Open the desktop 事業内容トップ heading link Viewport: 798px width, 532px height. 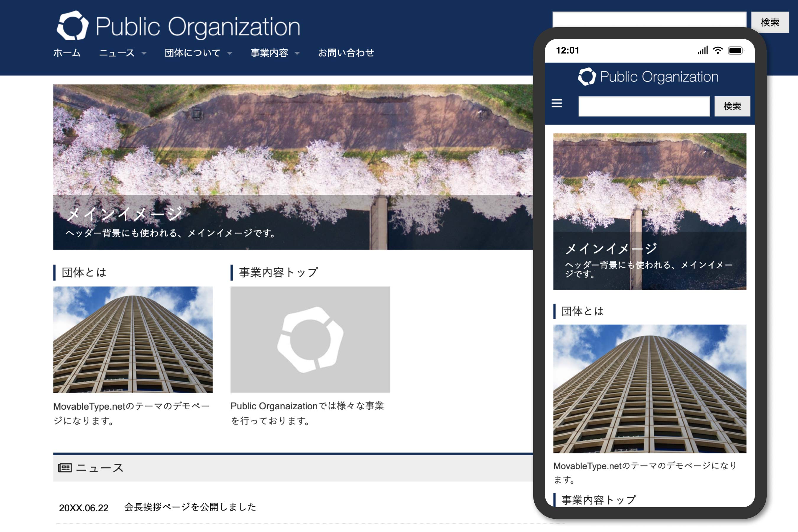(278, 273)
